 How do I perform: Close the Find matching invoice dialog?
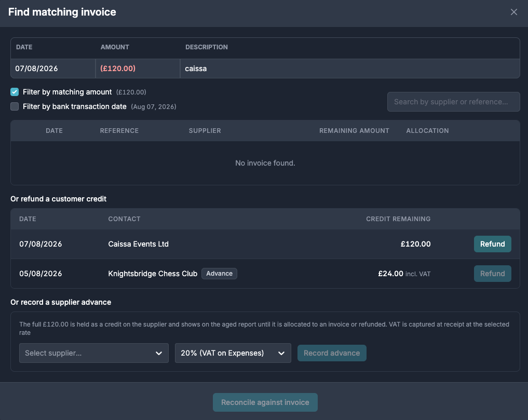(513, 12)
